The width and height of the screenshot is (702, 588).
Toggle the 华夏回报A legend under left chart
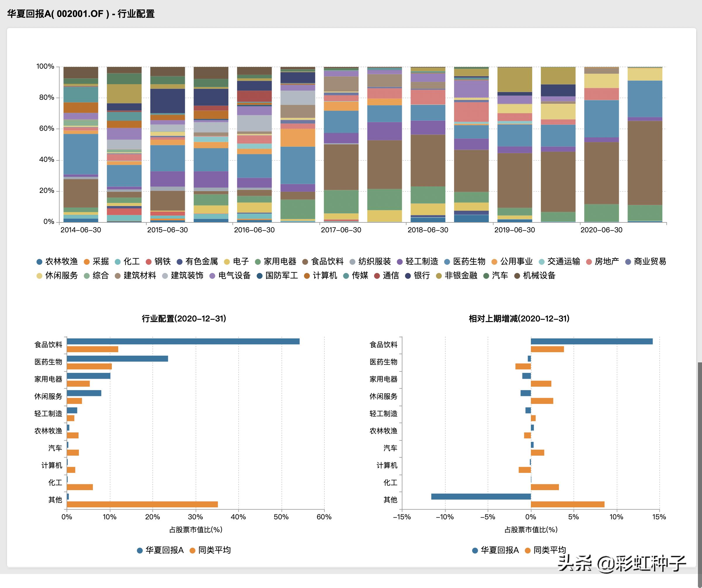point(164,550)
